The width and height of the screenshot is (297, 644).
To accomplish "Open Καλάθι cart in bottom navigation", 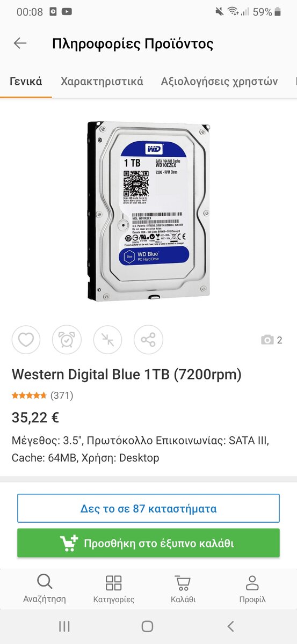I will coord(183,588).
